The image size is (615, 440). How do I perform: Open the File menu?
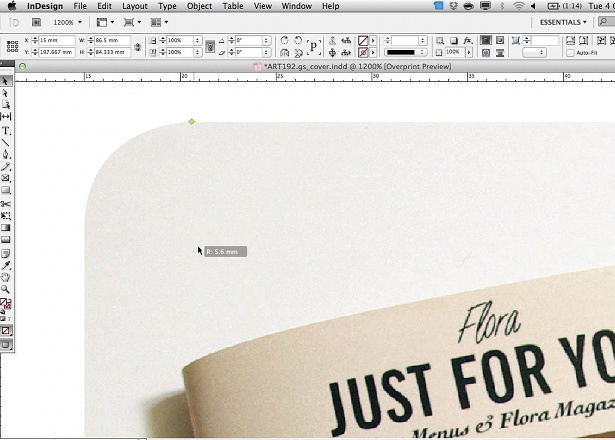(80, 6)
